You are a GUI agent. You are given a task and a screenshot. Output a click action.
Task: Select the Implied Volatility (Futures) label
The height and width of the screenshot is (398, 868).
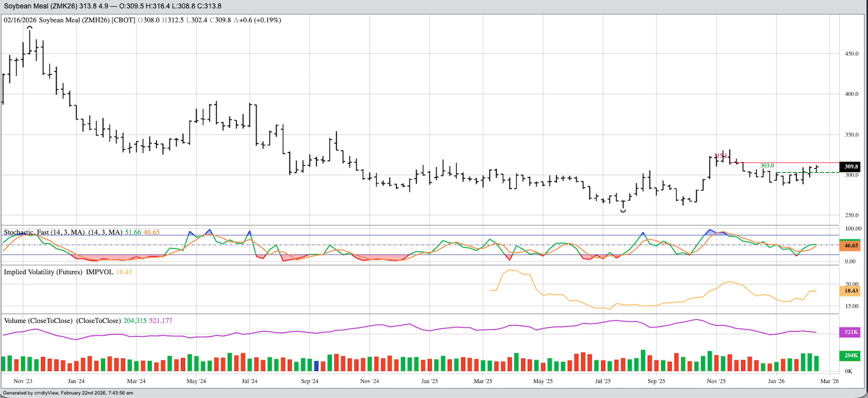pos(43,272)
